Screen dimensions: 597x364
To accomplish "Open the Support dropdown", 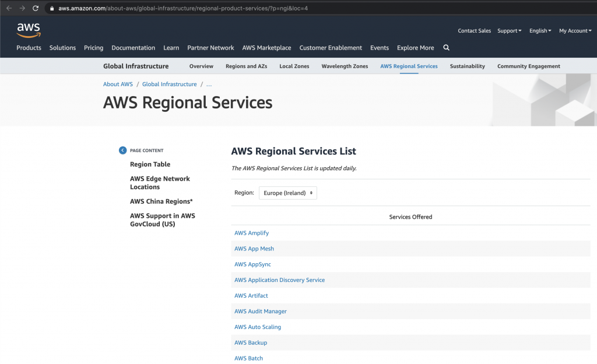I will [509, 30].
